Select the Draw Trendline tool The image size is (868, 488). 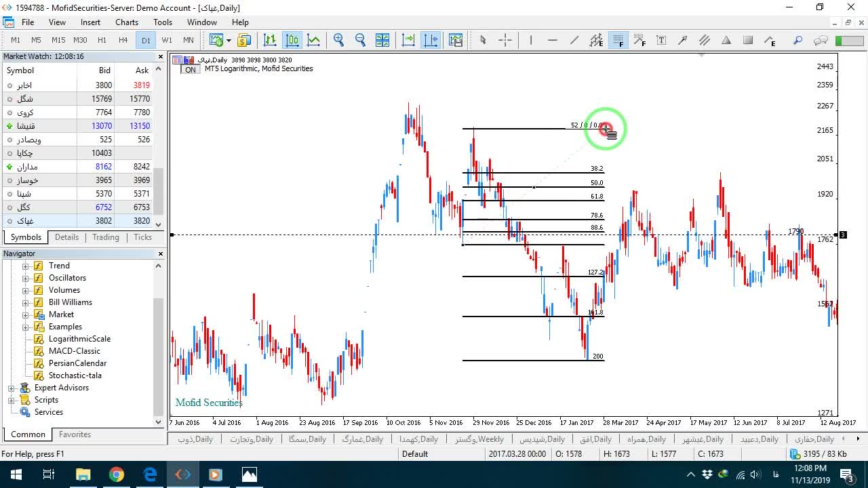(574, 40)
